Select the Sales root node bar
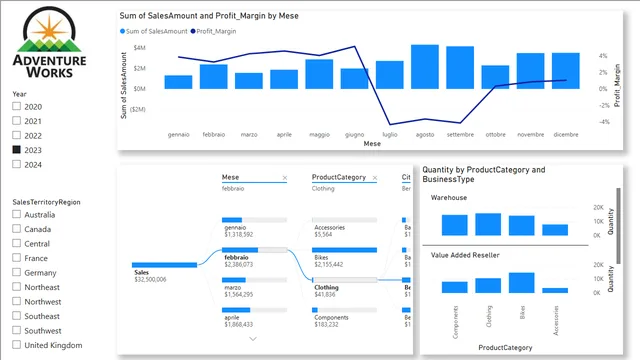640x360 pixels. click(164, 265)
